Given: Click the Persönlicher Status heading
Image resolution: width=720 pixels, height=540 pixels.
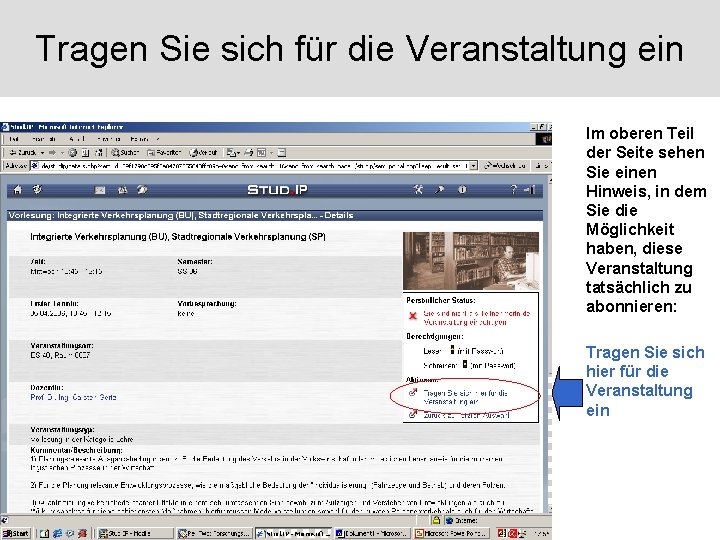Looking at the screenshot, I should pos(441,300).
